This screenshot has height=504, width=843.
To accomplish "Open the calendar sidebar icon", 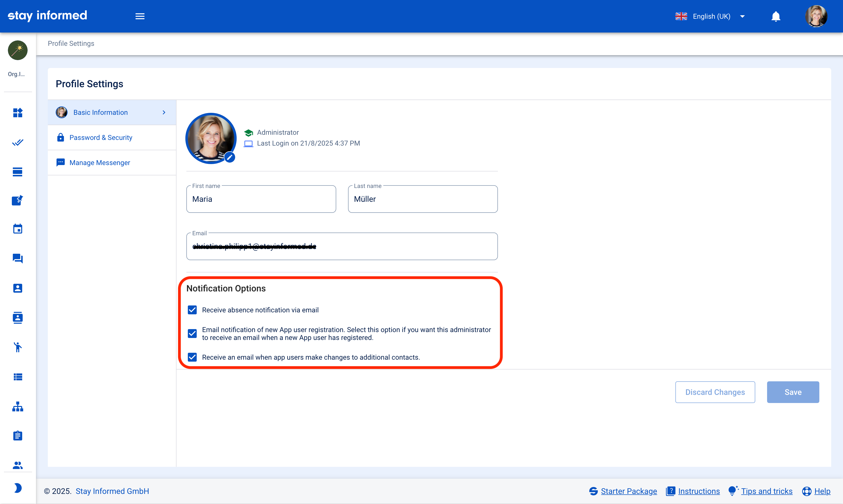I will point(18,229).
